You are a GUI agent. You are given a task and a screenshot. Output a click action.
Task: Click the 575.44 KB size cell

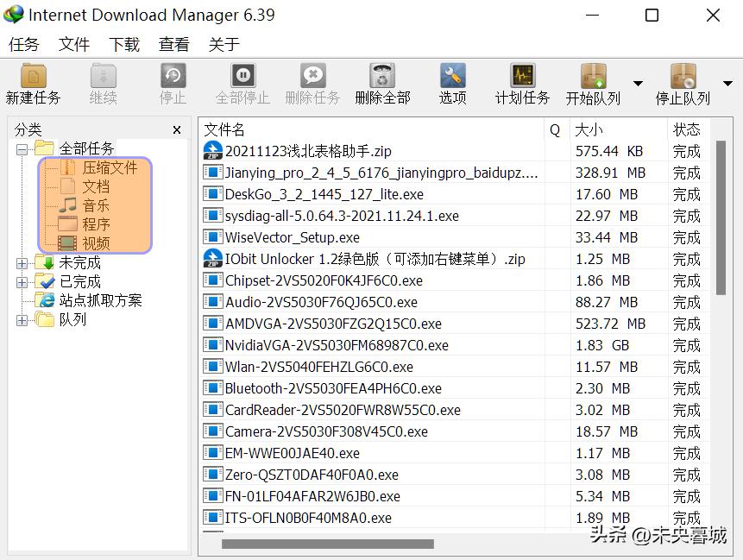[609, 151]
